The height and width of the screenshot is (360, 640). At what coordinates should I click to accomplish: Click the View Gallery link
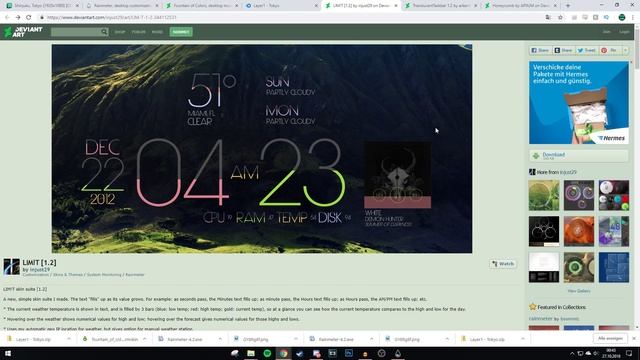579,291
